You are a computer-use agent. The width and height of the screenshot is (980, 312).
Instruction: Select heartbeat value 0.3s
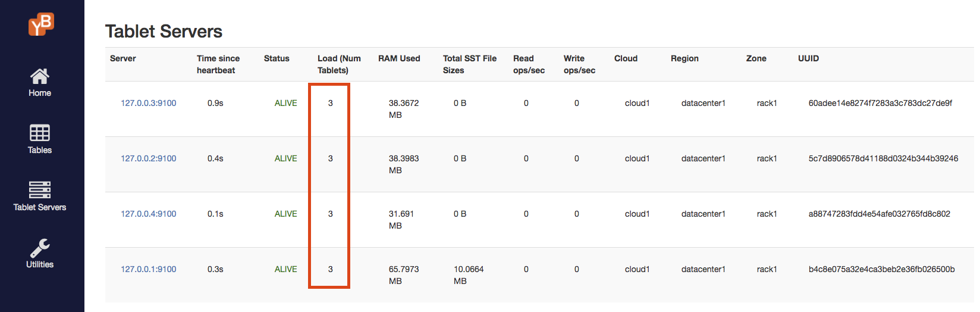pos(215,269)
